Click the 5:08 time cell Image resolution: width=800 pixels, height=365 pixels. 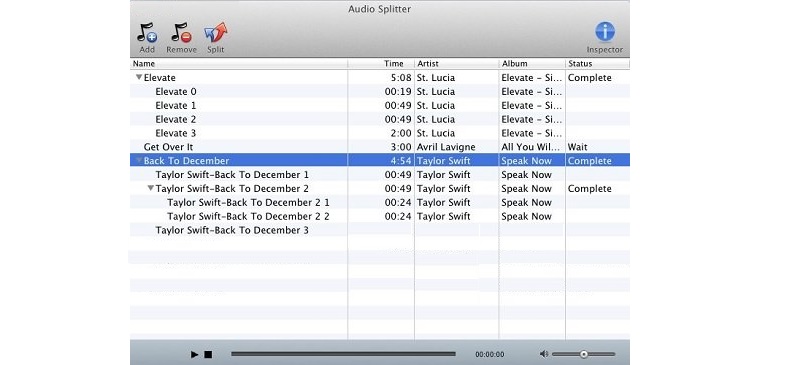click(x=401, y=78)
